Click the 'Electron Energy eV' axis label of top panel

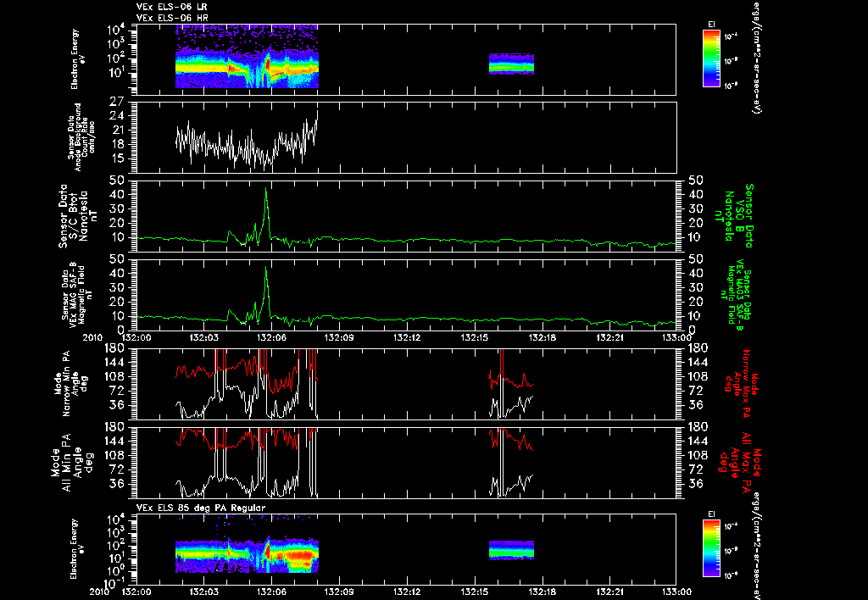78,59
